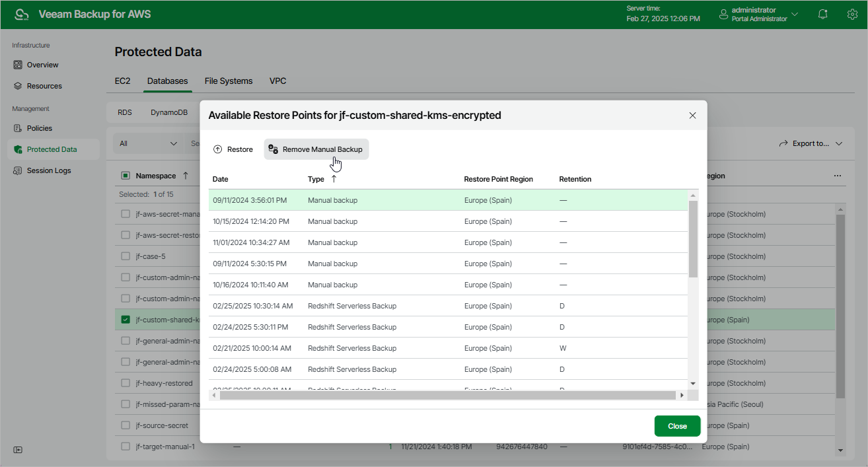
Task: Open Policies in the sidebar
Action: tap(39, 128)
